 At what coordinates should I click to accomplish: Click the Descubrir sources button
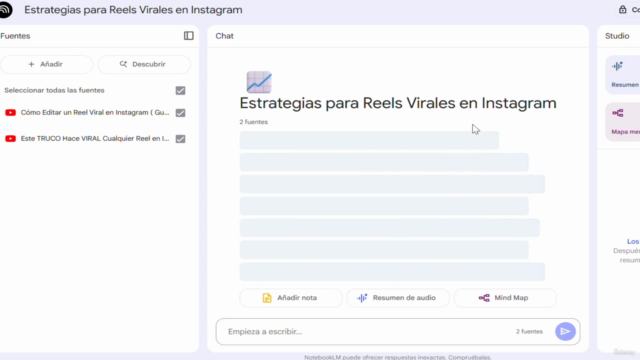[144, 64]
